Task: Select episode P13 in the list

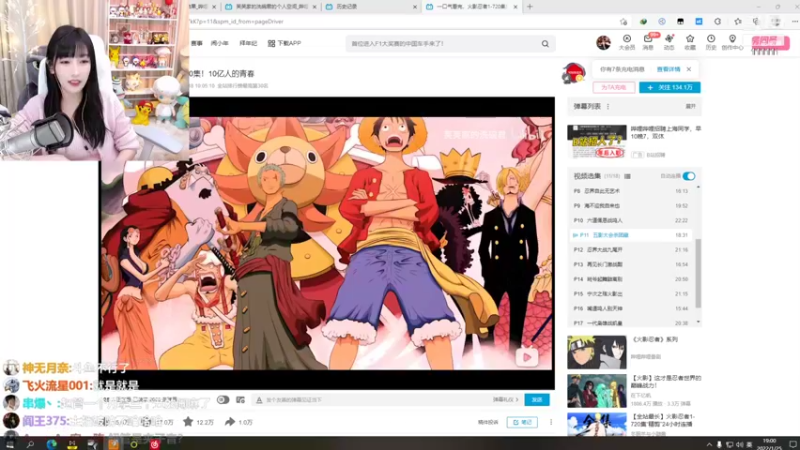Action: [x=631, y=264]
